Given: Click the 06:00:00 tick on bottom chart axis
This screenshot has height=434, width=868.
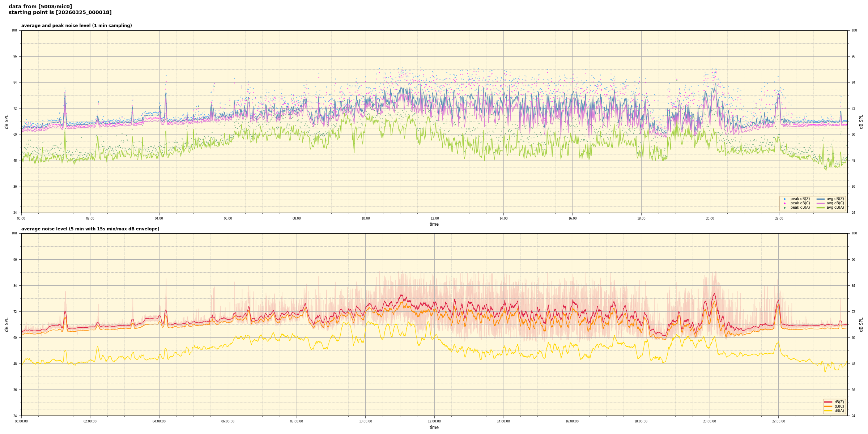Looking at the screenshot, I should tap(228, 421).
